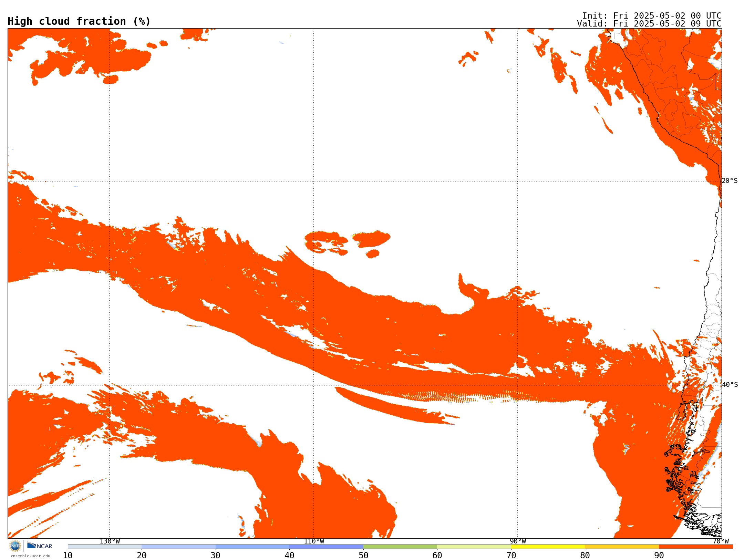
Task: Click the 'Valid: Fri 2025-05-02 09 UTC' text
Action: coord(649,24)
